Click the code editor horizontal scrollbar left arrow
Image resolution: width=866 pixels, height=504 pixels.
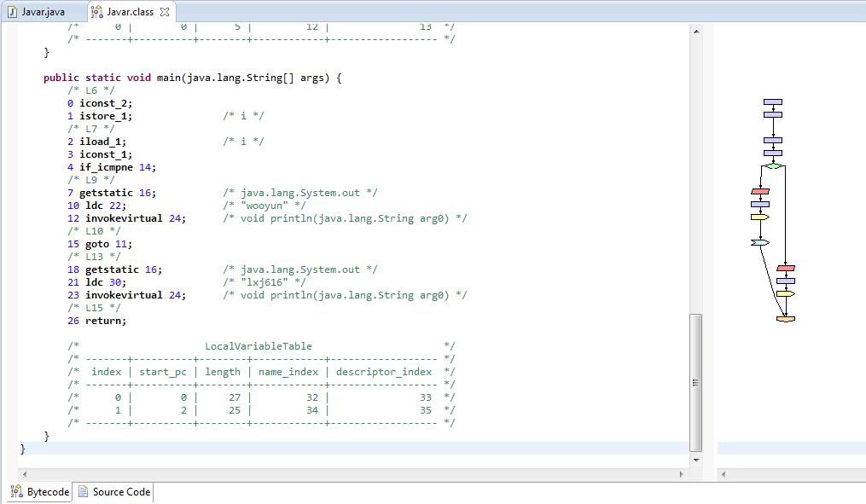point(24,473)
